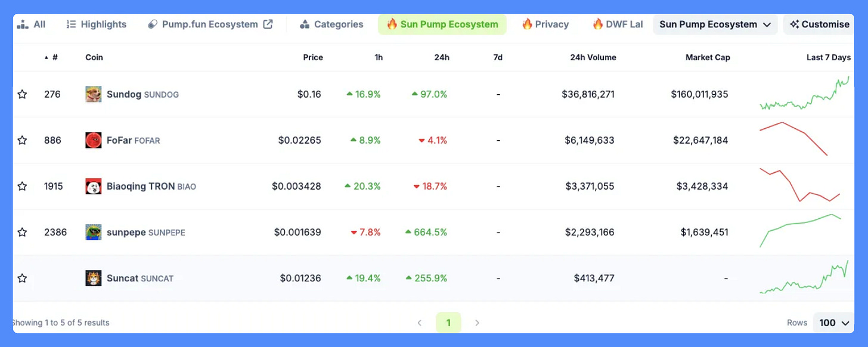868x347 pixels.
Task: Sort by the Coin column header
Action: 94,58
